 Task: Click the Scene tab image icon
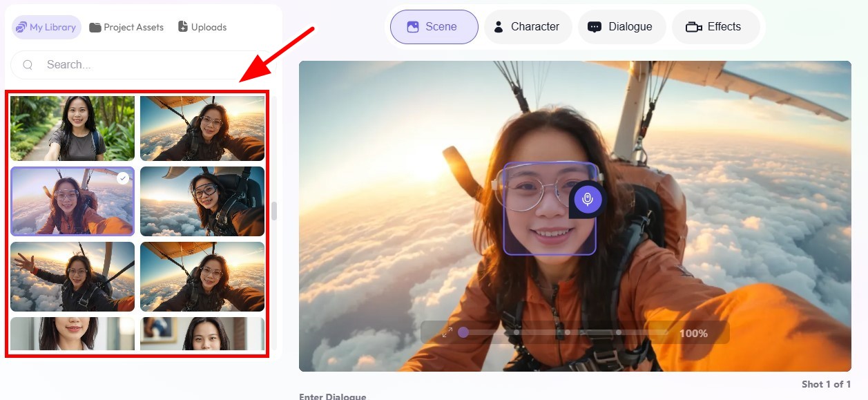pos(413,27)
